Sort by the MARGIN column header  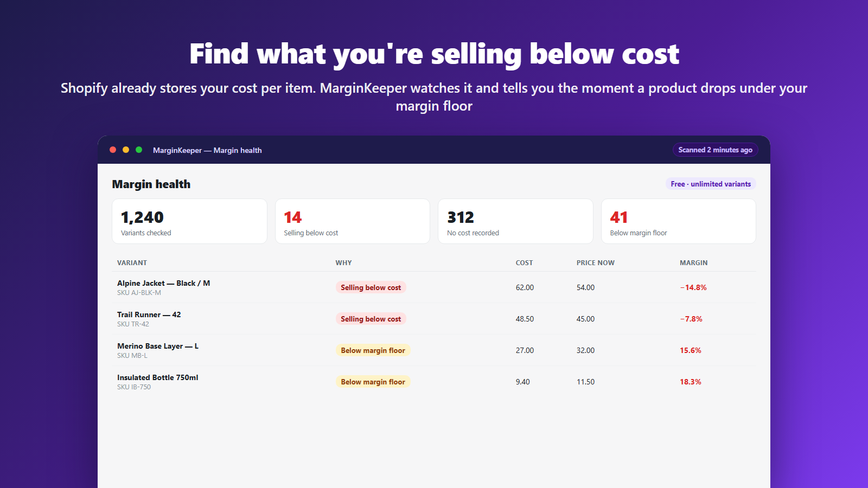click(x=694, y=262)
